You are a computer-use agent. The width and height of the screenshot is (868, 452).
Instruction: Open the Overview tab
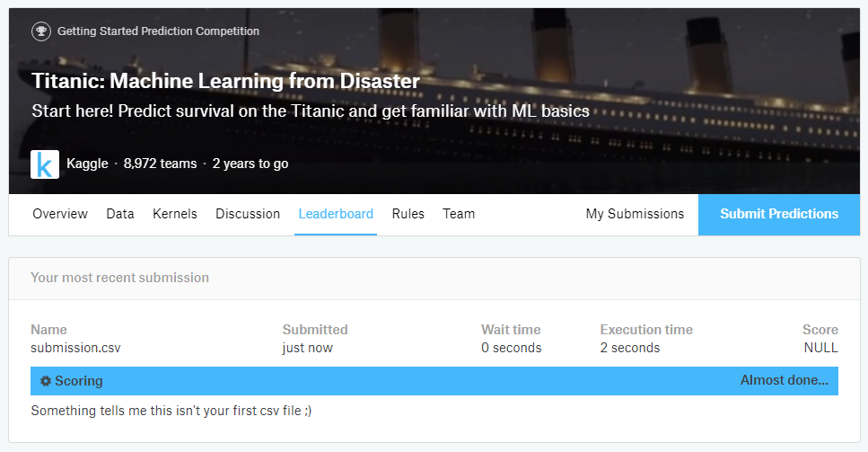[x=60, y=214]
